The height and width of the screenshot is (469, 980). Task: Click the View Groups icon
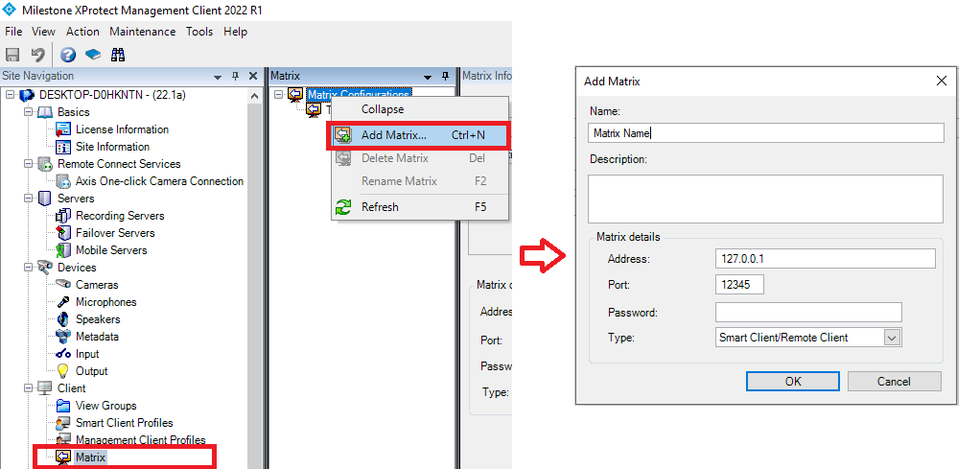pyautogui.click(x=63, y=406)
